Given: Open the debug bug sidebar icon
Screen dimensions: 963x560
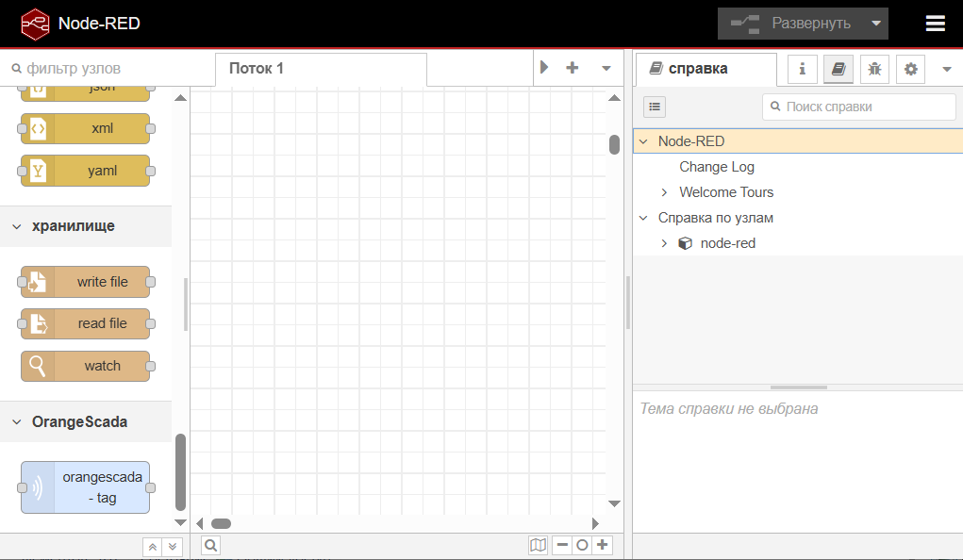Looking at the screenshot, I should pos(874,69).
